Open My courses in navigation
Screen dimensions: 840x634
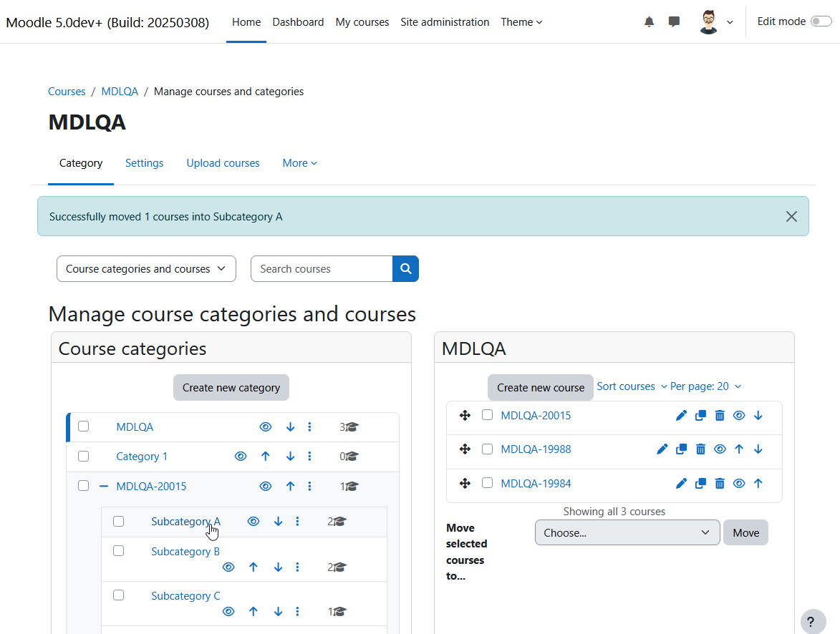coord(362,22)
